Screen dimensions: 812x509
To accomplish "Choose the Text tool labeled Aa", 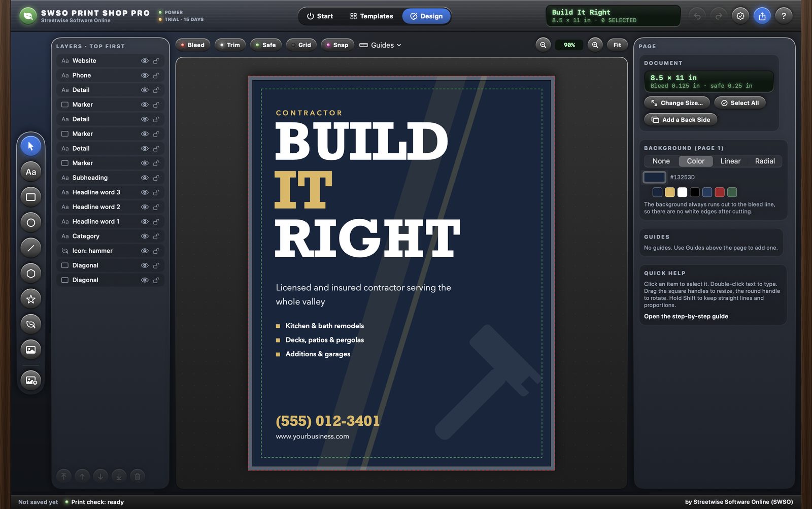I will coord(31,172).
